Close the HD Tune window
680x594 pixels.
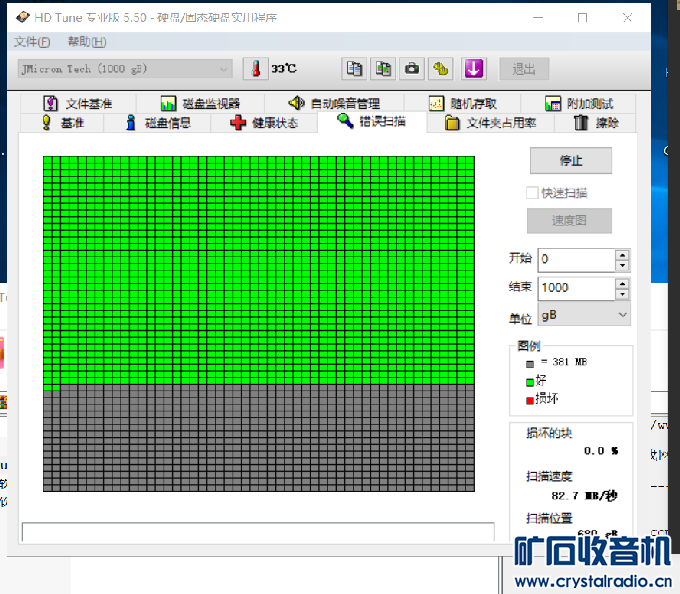coord(627,18)
